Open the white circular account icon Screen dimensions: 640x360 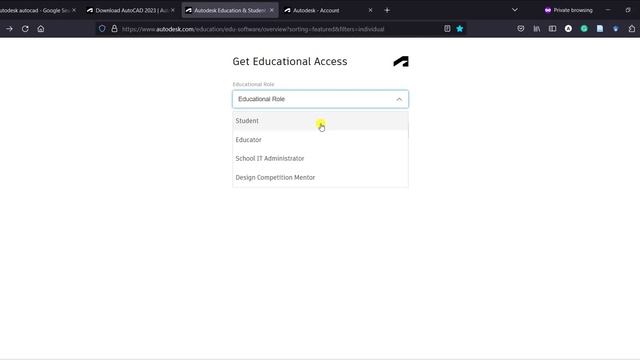pyautogui.click(x=568, y=29)
